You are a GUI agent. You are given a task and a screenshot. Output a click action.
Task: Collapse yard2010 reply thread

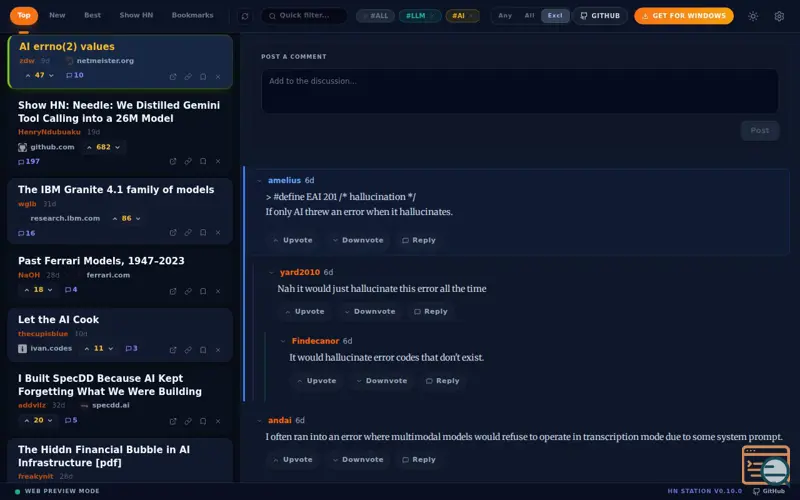coord(271,272)
